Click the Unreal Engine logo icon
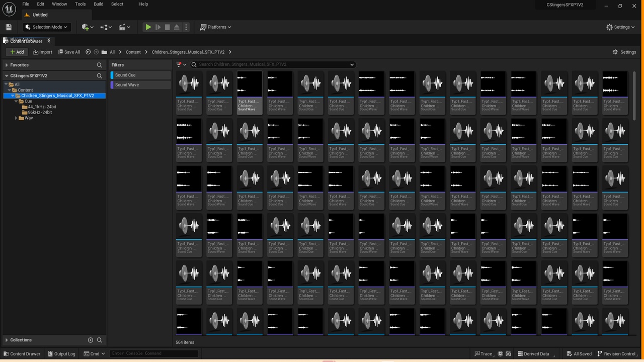Screen dimensions: 644x362 [x=9, y=9]
